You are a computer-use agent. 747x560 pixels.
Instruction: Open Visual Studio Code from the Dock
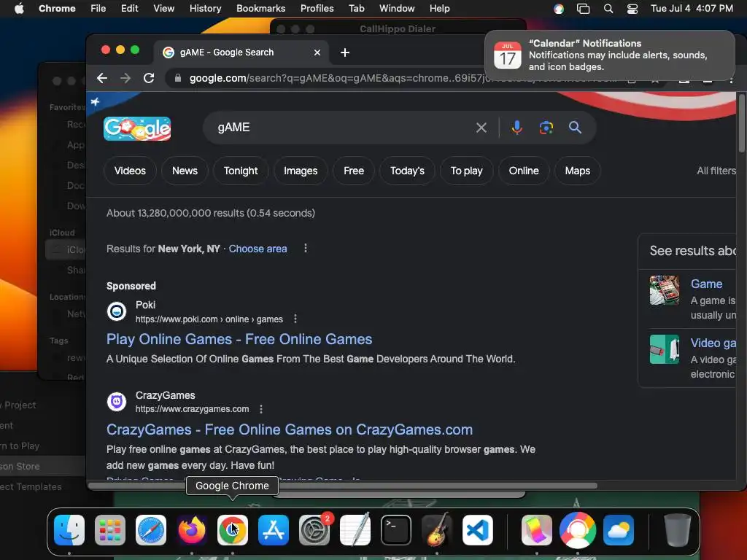(478, 530)
